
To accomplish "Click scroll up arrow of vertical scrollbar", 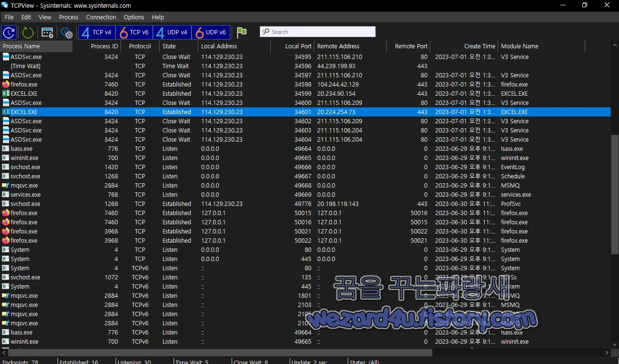I will click(615, 45).
